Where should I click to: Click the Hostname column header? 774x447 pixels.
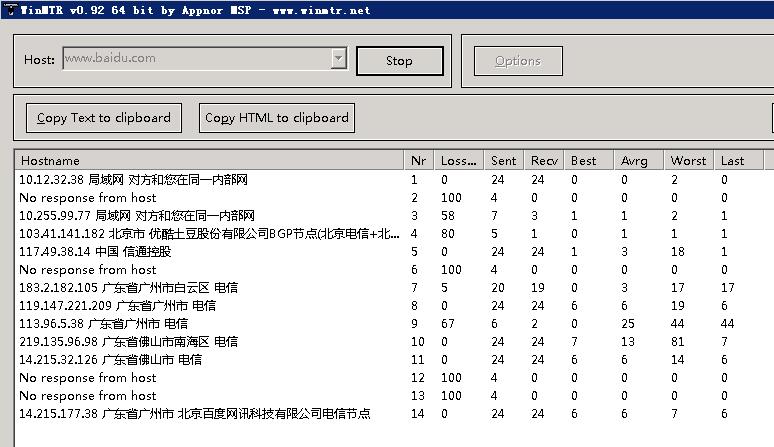pos(210,161)
